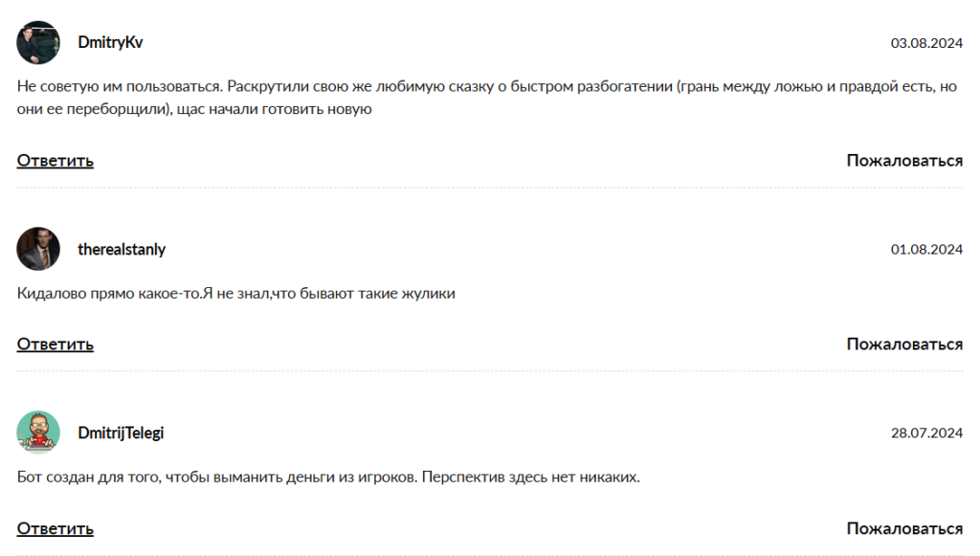Image resolution: width=980 pixels, height=556 pixels.
Task: Report DmitrijTelegi's comment via Пожаловаться
Action: 904,528
